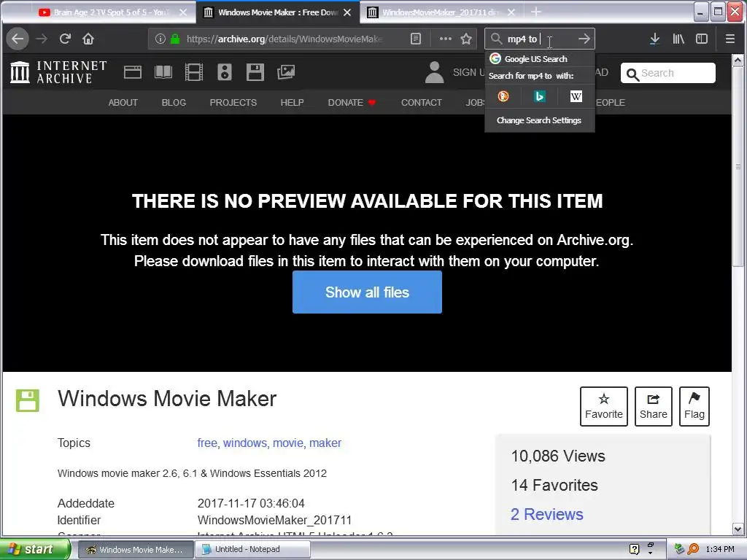The image size is (747, 560).
Task: Reload the current page
Action: [x=65, y=39]
